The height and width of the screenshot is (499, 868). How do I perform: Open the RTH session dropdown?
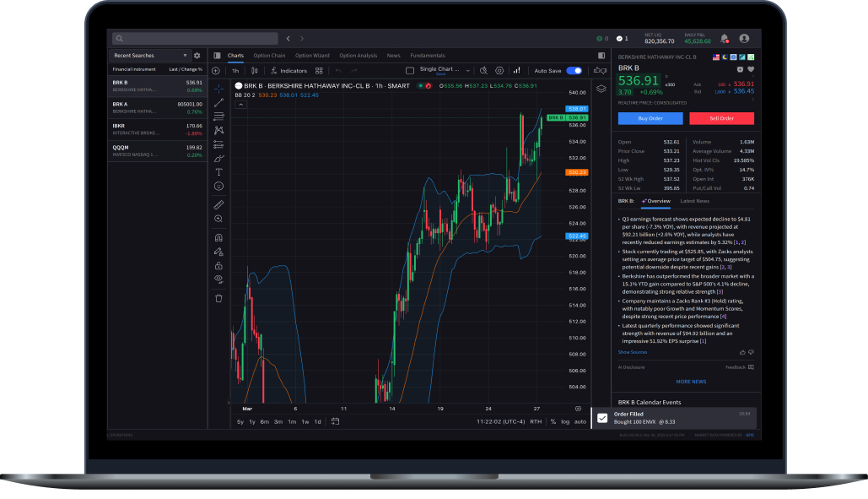point(536,421)
